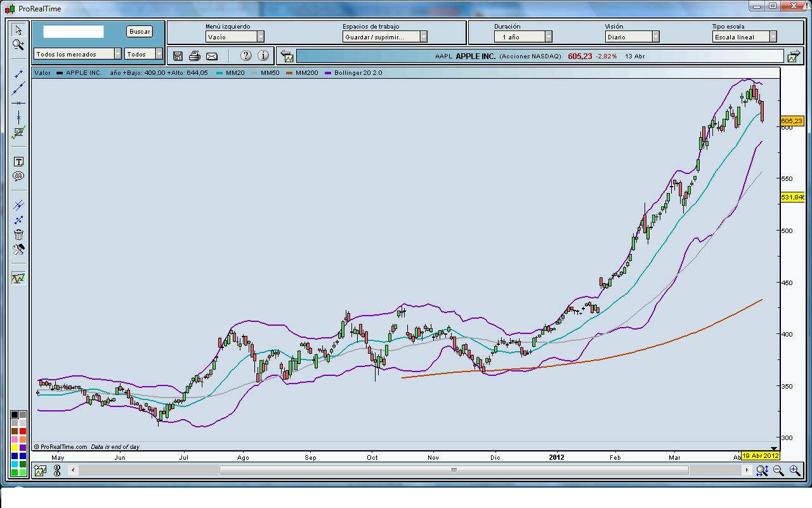Open the info icon
Image resolution: width=812 pixels, height=508 pixels.
263,56
